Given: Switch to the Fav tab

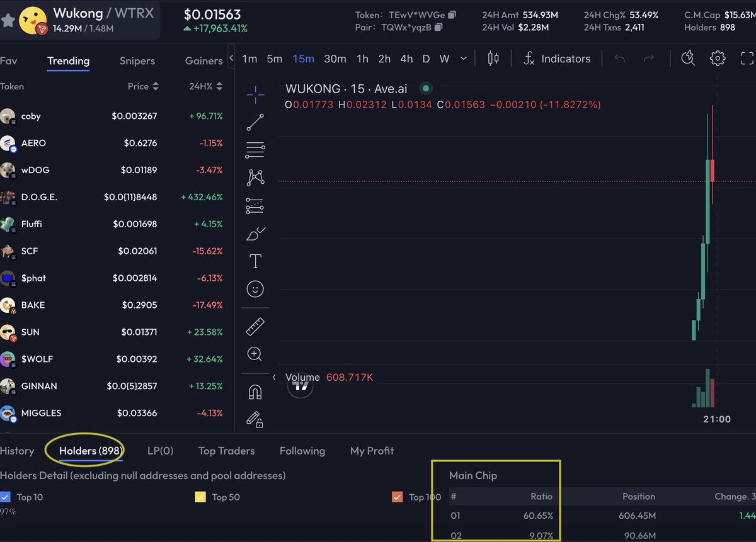Looking at the screenshot, I should (8, 61).
